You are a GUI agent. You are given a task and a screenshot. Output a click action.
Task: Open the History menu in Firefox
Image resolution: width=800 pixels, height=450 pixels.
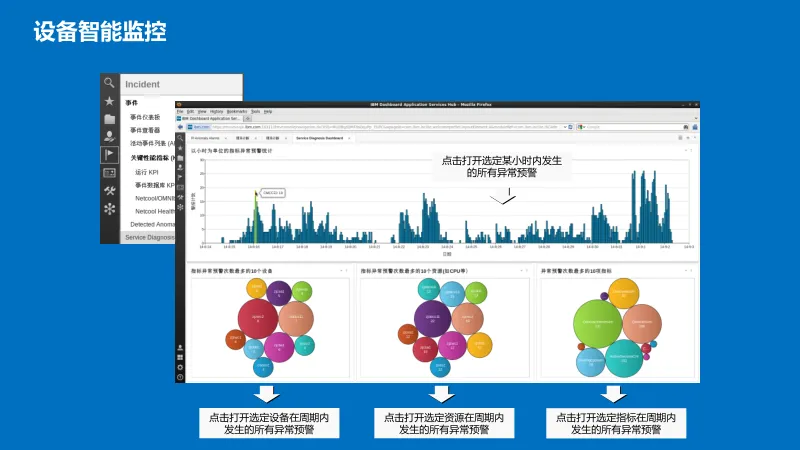point(216,111)
